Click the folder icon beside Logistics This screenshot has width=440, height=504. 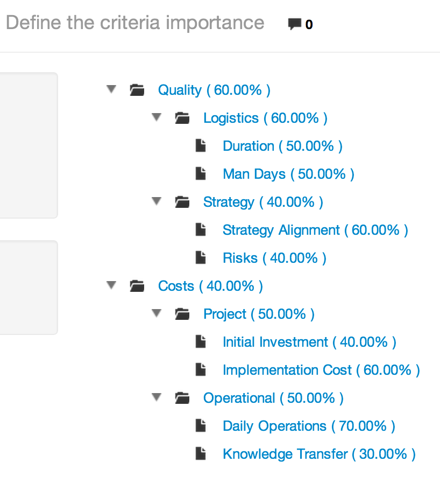point(182,117)
